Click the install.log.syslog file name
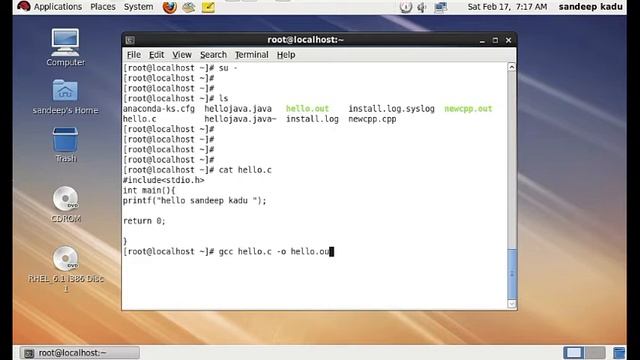Image resolution: width=640 pixels, height=360 pixels. coord(391,109)
